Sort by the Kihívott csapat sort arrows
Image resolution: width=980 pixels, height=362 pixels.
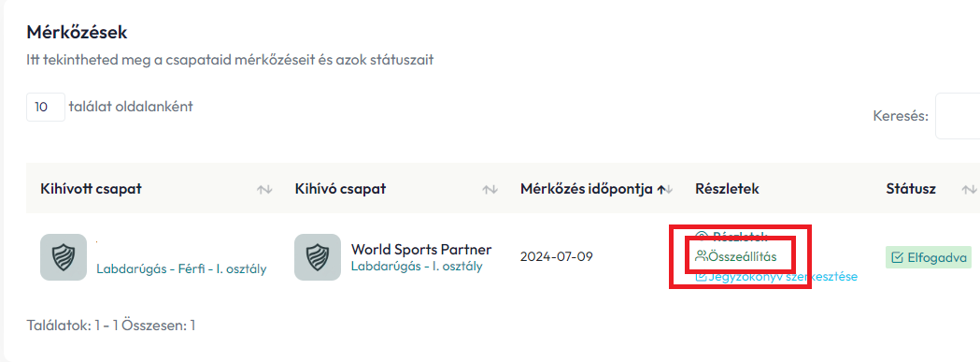tap(265, 189)
